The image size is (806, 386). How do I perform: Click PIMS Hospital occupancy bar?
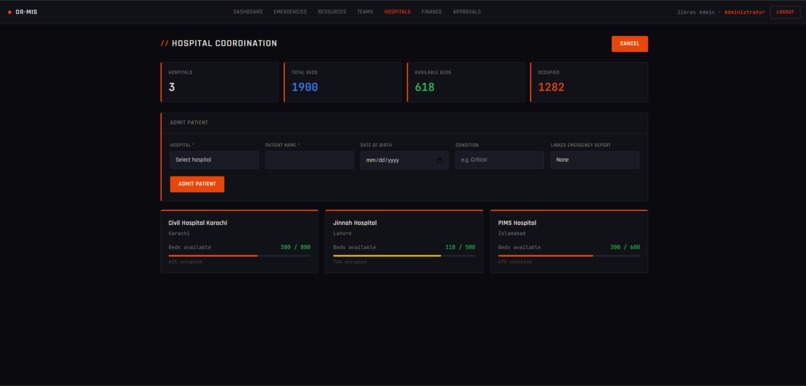[x=569, y=255]
